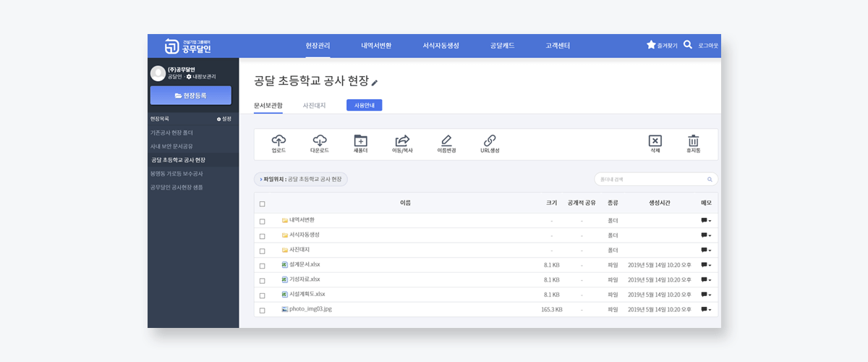
Task: Click the 이동/복사 move-copy icon
Action: pyautogui.click(x=402, y=140)
